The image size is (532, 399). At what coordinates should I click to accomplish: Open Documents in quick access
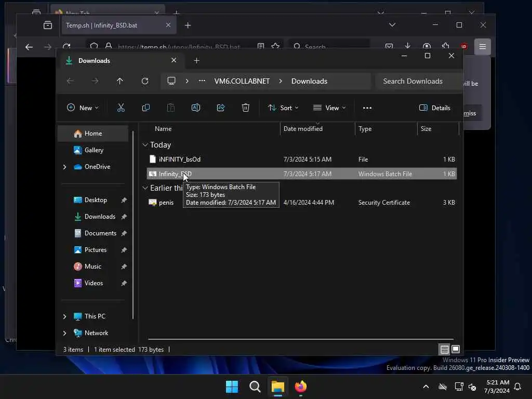(100, 233)
